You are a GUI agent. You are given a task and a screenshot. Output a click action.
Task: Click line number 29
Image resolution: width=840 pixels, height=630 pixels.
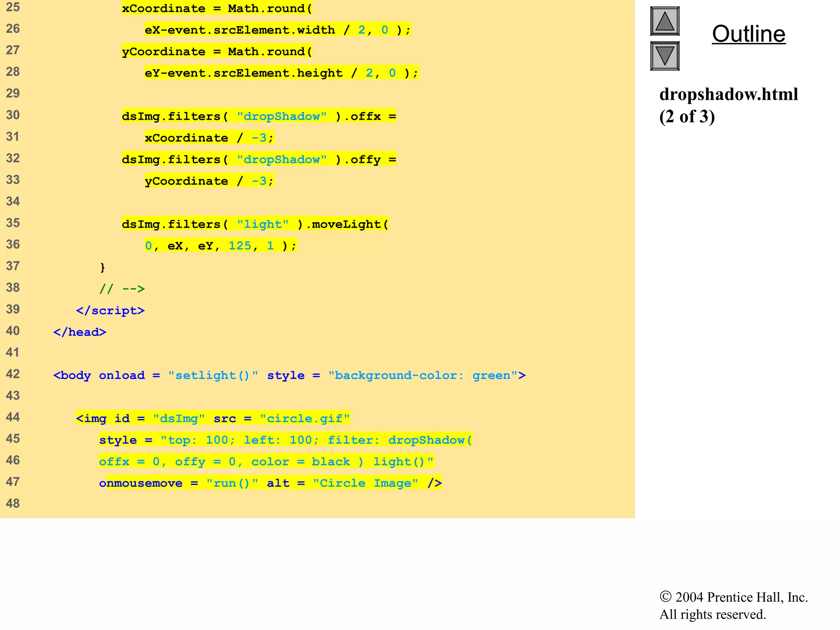[13, 93]
